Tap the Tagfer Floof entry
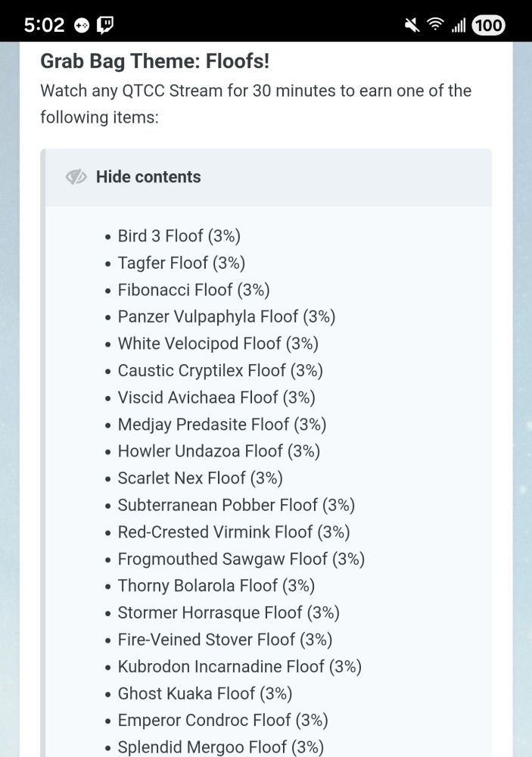The image size is (532, 757). [x=181, y=263]
